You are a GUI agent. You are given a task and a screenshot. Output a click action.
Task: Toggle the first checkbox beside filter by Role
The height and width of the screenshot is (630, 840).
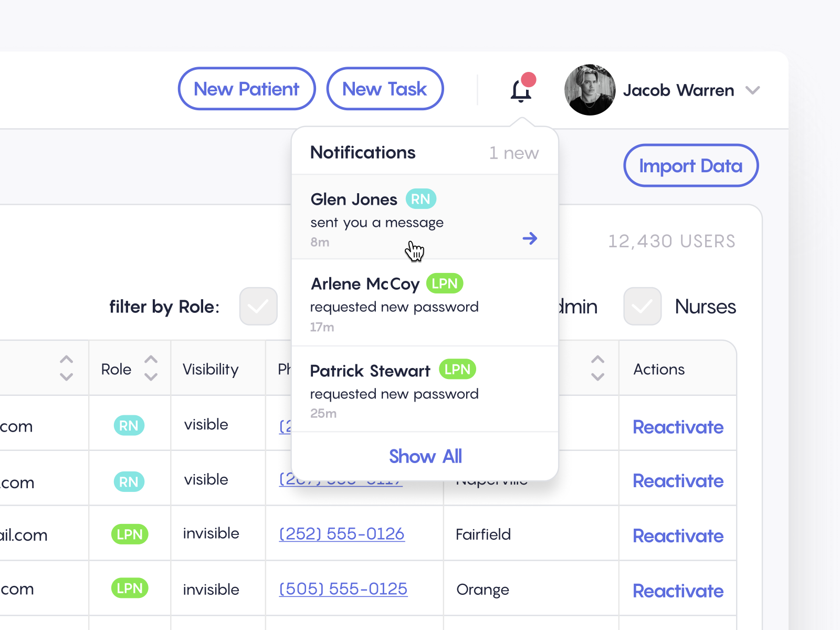coord(258,306)
